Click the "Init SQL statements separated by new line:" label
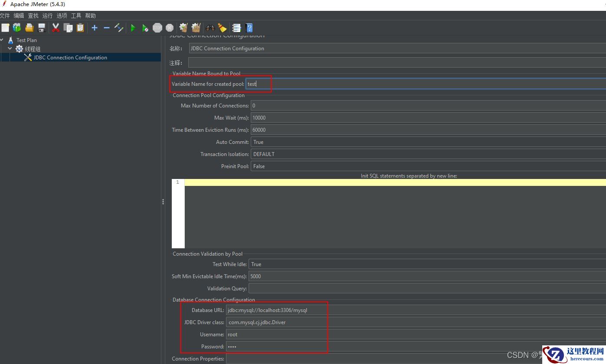 coord(409,176)
